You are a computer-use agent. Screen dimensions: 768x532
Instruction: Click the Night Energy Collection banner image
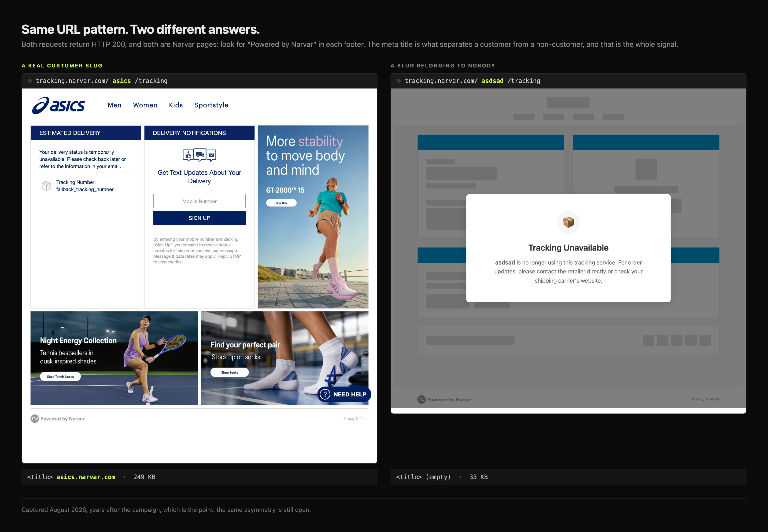(114, 358)
